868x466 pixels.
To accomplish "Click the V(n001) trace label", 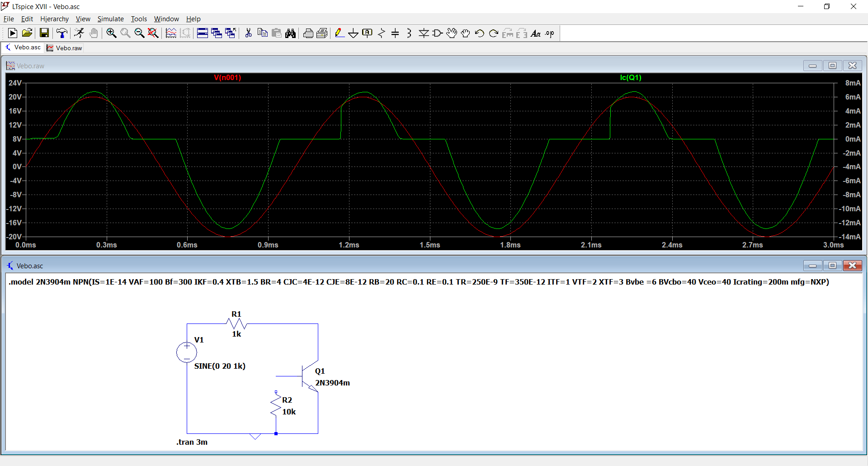I will pyautogui.click(x=227, y=78).
